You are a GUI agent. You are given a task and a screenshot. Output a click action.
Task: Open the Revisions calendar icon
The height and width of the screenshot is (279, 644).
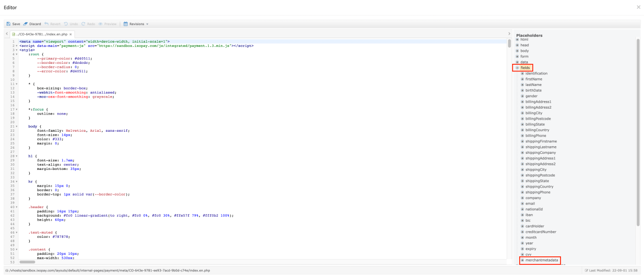126,24
